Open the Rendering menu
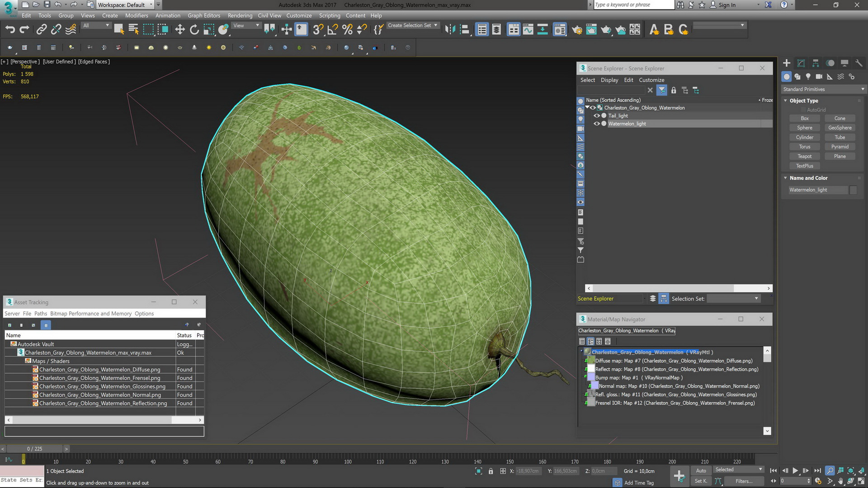The image size is (868, 488). point(240,15)
